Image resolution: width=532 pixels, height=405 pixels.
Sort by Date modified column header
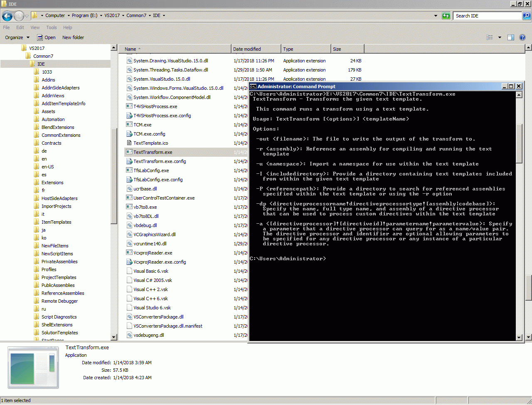pyautogui.click(x=256, y=49)
